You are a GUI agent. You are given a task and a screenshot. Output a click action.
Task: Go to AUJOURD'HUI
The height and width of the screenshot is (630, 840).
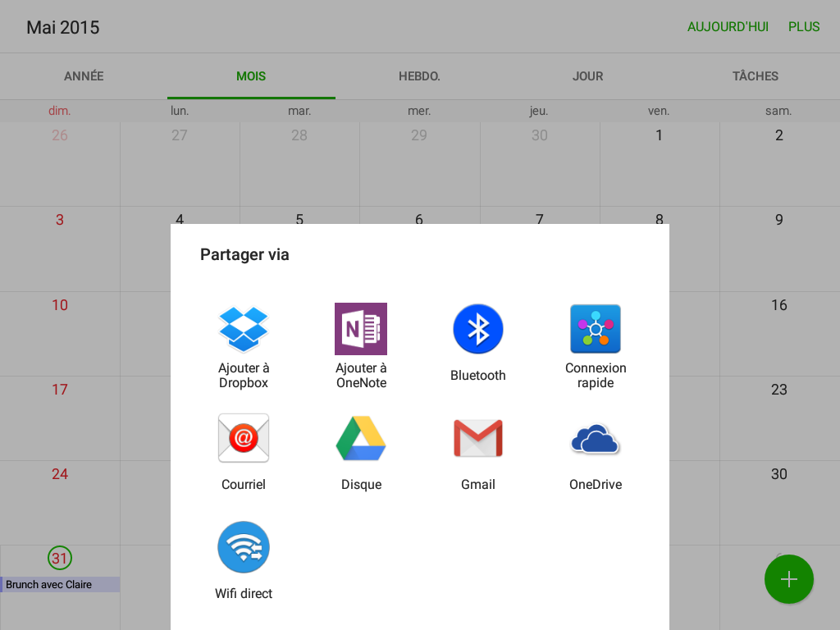[x=728, y=27]
